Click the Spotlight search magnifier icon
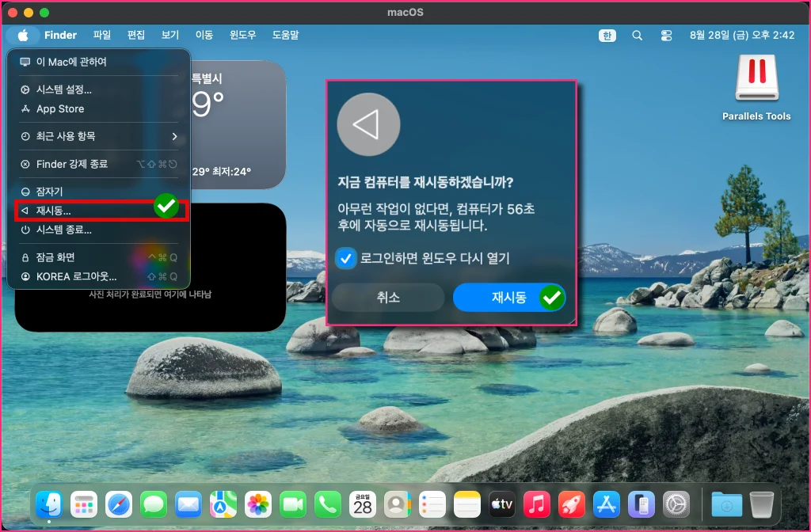 [638, 35]
